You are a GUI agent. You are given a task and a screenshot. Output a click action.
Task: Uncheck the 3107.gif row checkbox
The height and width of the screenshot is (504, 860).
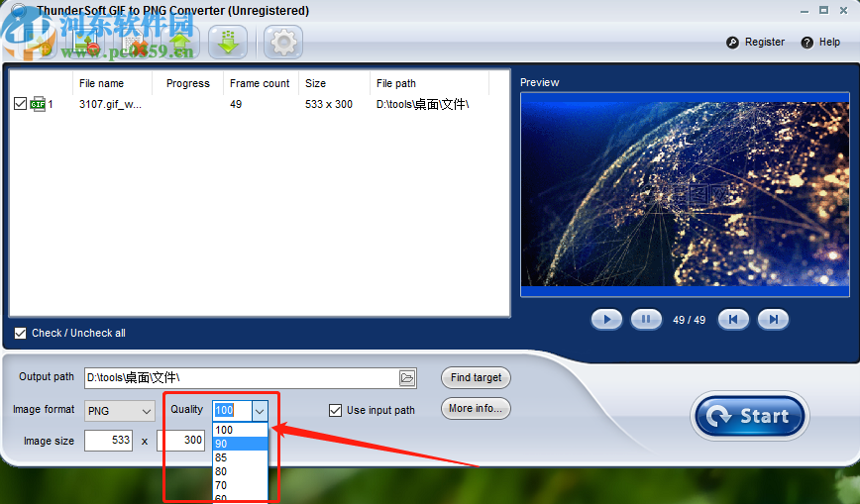[x=20, y=104]
